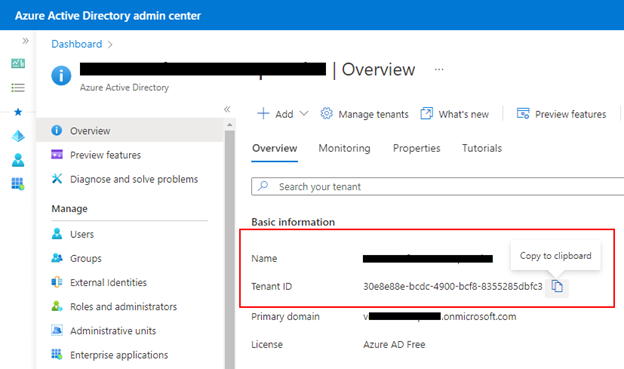The width and height of the screenshot is (624, 369).
Task: Open the Dashboard chart icon in the left rail
Action: 18,63
